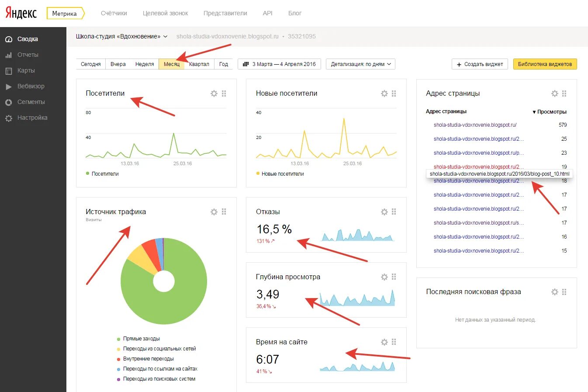Image resolution: width=588 pixels, height=392 pixels.
Task: Open page link with 16 views
Action: pyautogui.click(x=479, y=237)
